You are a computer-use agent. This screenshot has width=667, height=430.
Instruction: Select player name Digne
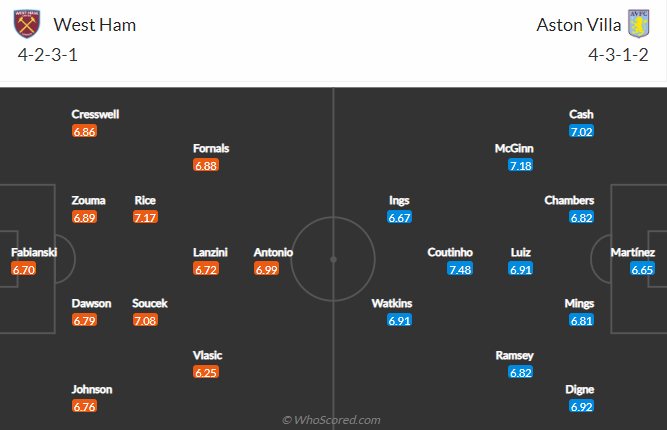coord(579,389)
